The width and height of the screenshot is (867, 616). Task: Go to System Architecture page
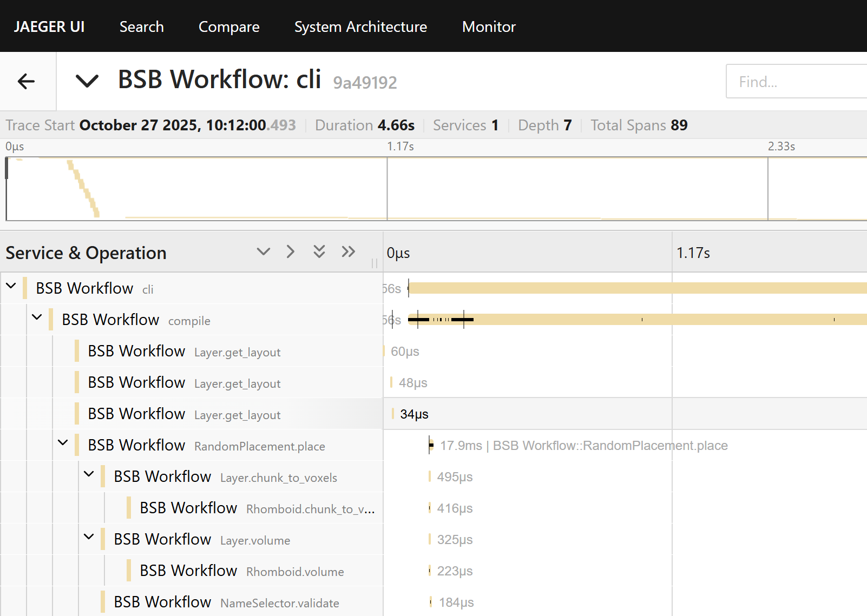360,27
